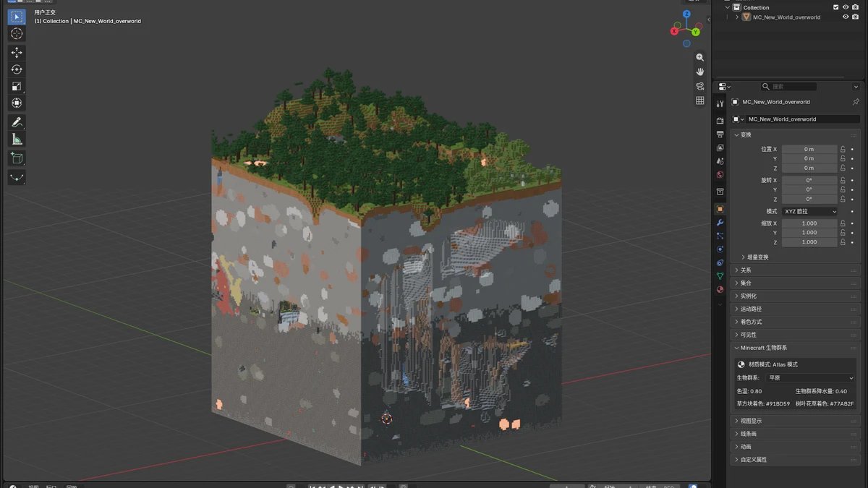Select the Add Cube tool
This screenshot has width=868, height=488.
click(17, 158)
